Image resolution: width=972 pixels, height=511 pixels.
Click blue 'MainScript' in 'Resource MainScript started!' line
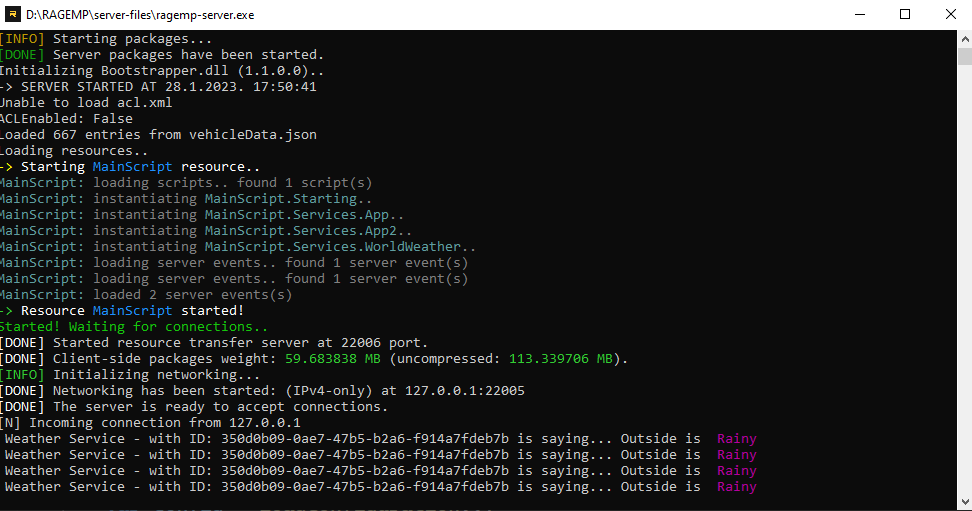(x=133, y=311)
